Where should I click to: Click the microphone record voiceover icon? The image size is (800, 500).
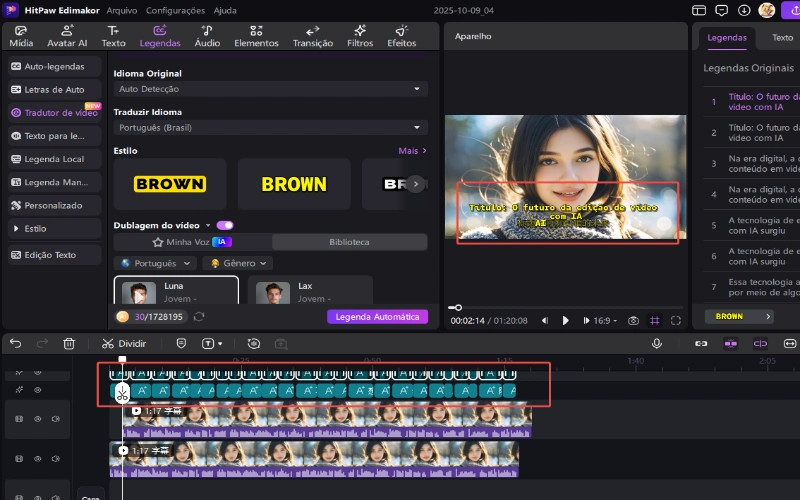point(657,343)
